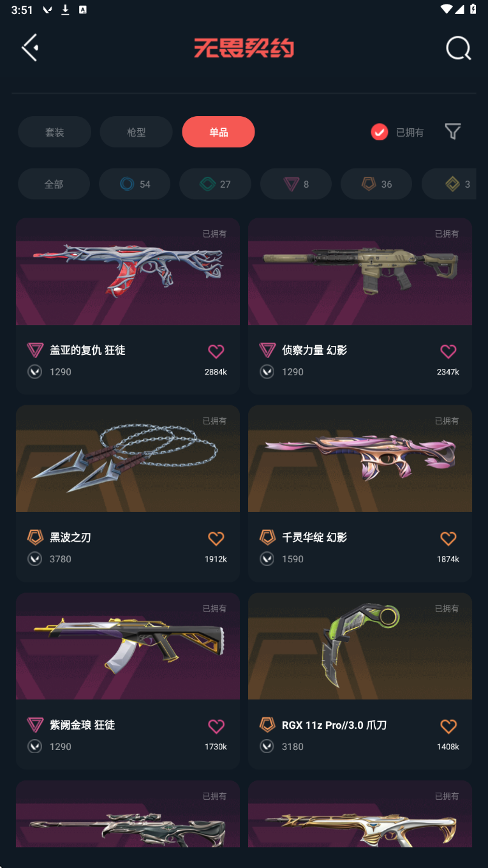Favorite 黑波之刃 with the heart icon
This screenshot has height=868, width=488.
point(216,539)
